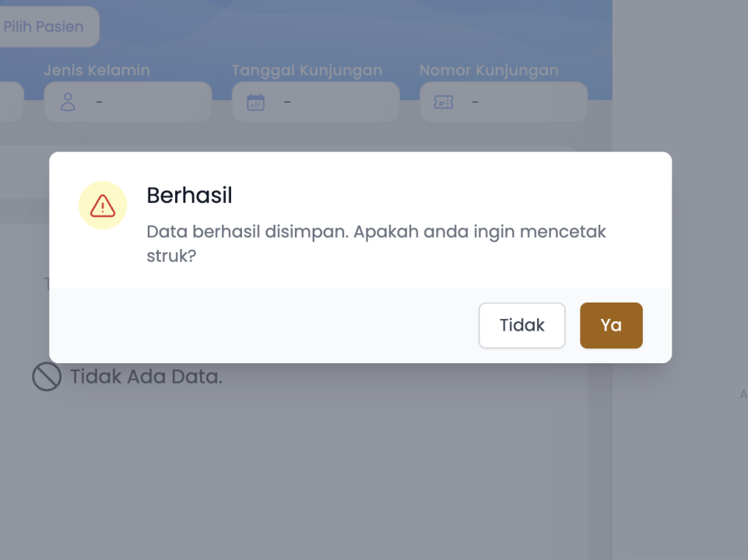Viewport: 748px width, 560px height.
Task: Click the Nomor Kunjungan label
Action: click(x=489, y=70)
